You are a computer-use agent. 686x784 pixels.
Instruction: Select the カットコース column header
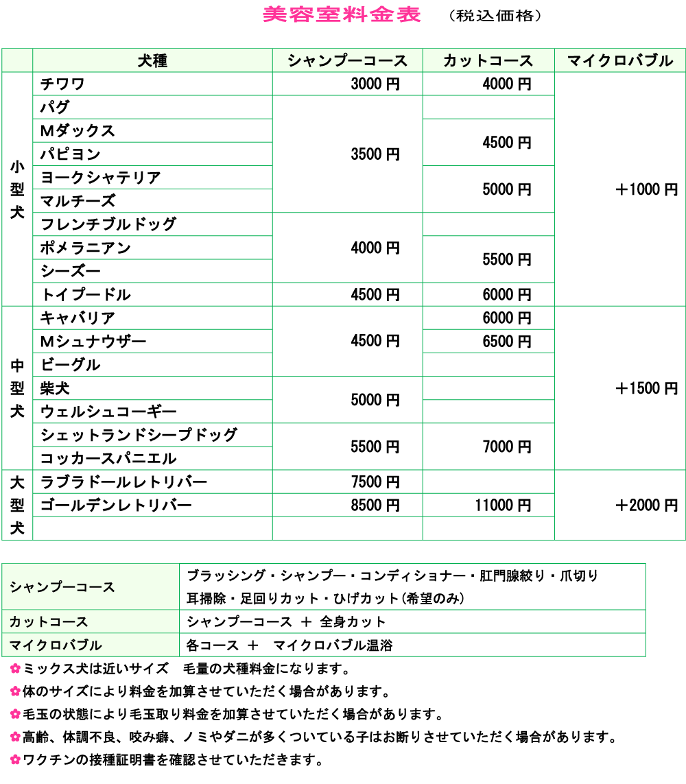[x=488, y=60]
